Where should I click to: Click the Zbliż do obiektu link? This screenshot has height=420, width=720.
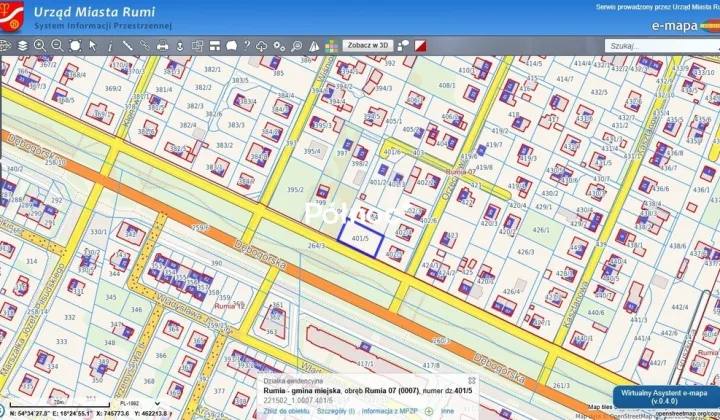287,411
